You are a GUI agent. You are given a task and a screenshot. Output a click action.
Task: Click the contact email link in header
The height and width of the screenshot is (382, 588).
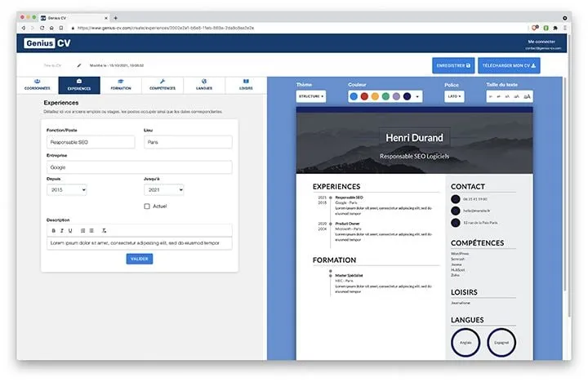pos(543,48)
